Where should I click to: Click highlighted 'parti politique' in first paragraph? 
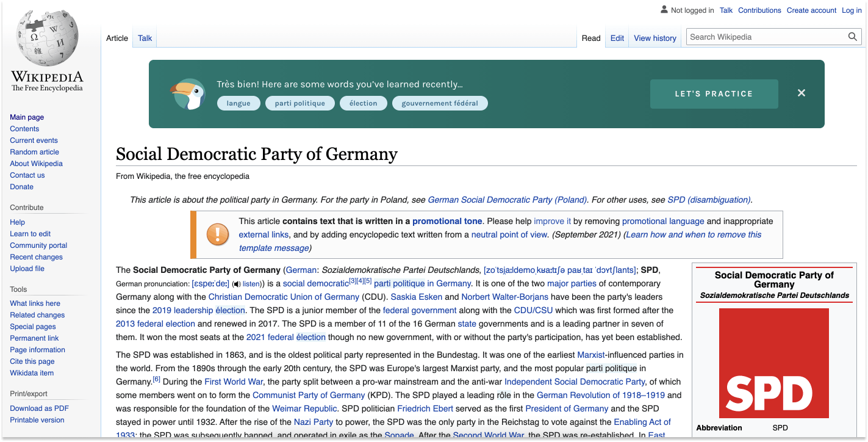(x=399, y=283)
